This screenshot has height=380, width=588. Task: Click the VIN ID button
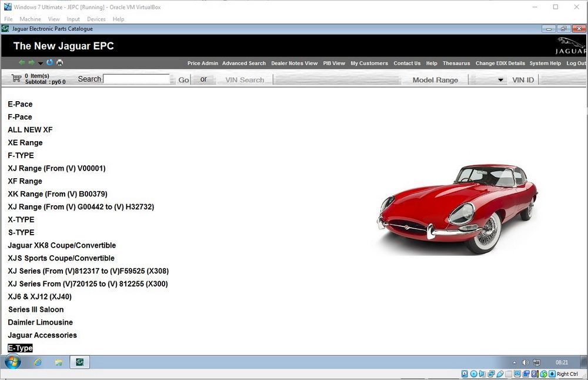click(523, 79)
